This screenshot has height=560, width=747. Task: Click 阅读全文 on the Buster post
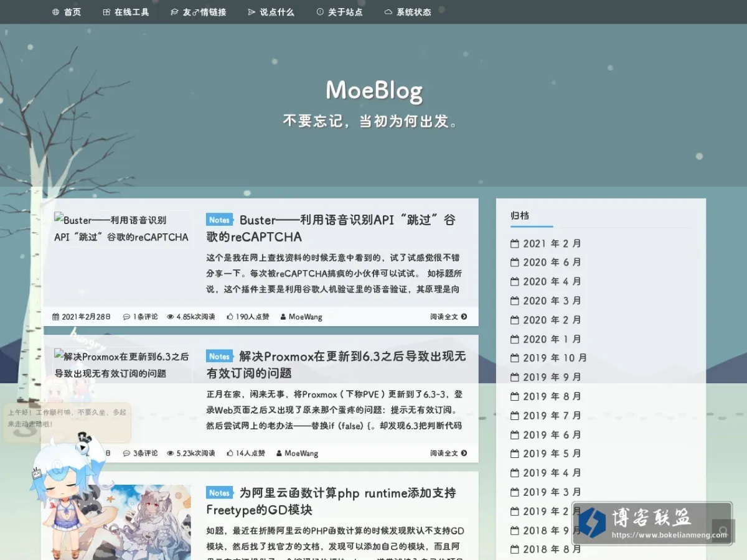[x=448, y=317]
